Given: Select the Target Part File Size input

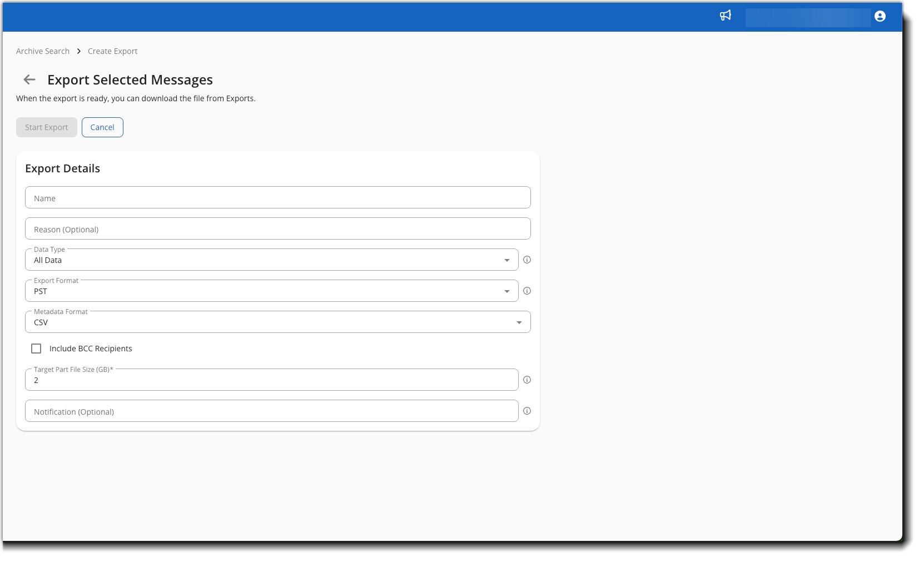Looking at the screenshot, I should coord(271,380).
